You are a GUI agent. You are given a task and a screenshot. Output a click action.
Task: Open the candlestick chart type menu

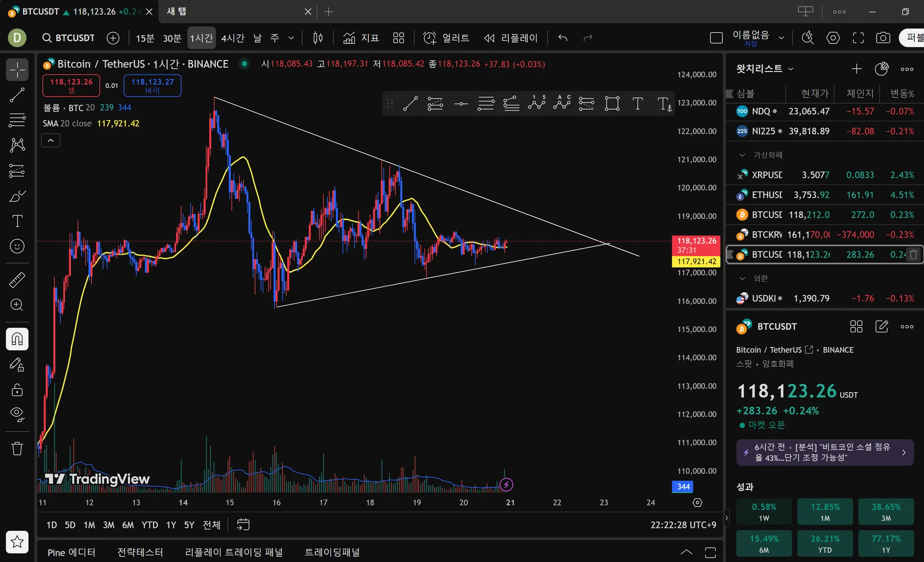(318, 38)
